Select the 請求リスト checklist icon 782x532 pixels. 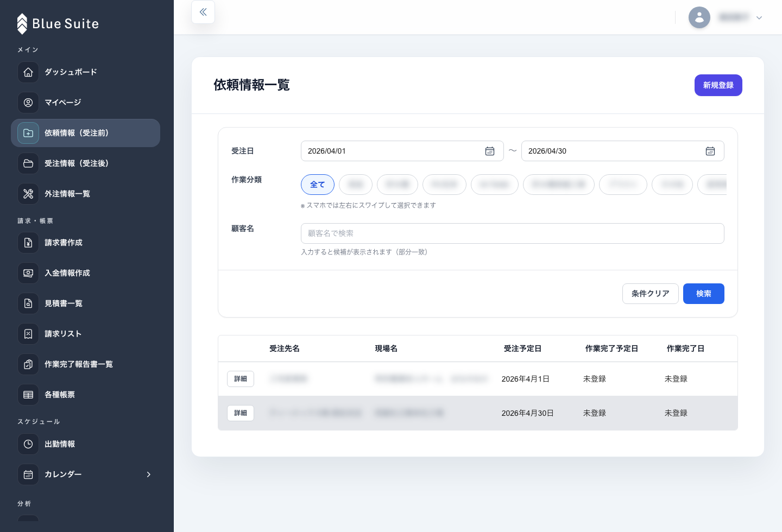point(28,334)
